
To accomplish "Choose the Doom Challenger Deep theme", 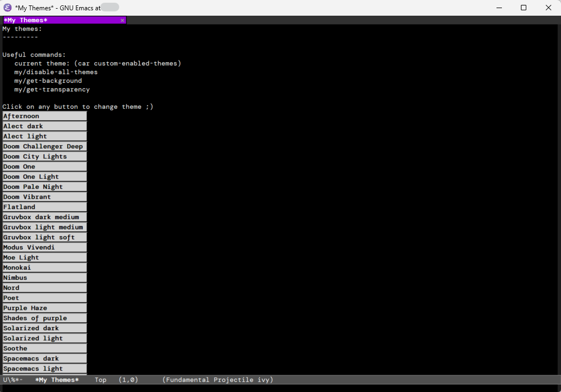I will pos(44,146).
